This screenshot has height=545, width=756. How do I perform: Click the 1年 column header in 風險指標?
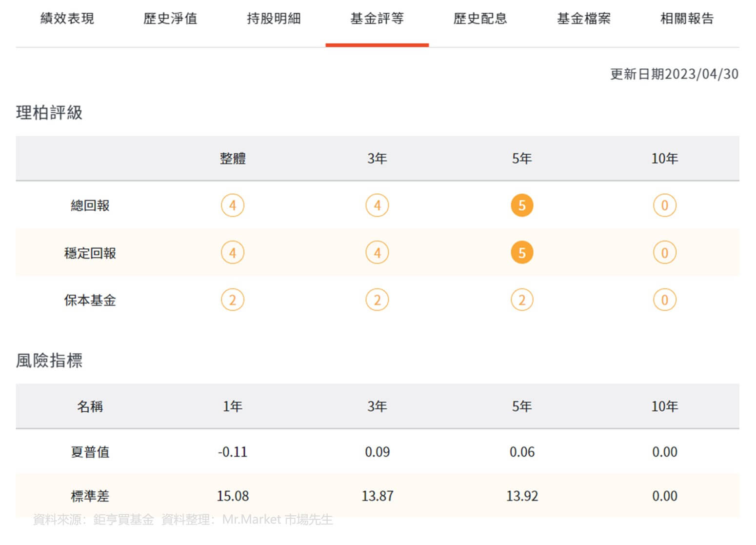coord(233,406)
